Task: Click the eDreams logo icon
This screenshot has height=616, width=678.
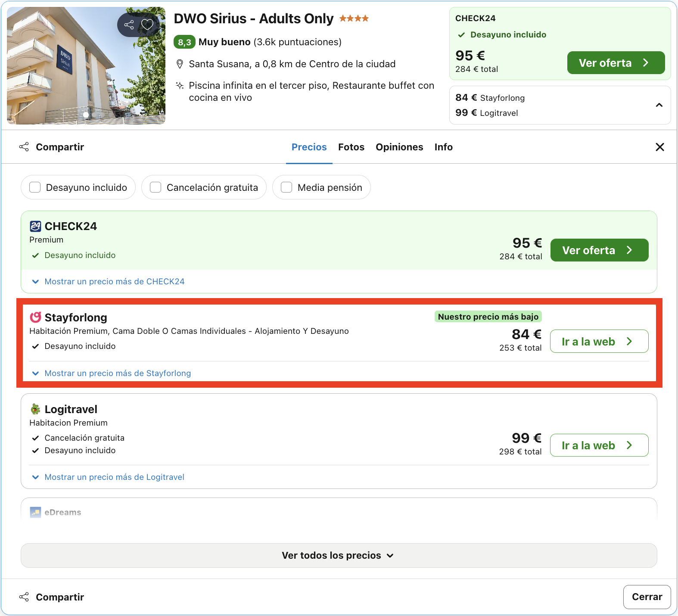Action: click(x=35, y=512)
